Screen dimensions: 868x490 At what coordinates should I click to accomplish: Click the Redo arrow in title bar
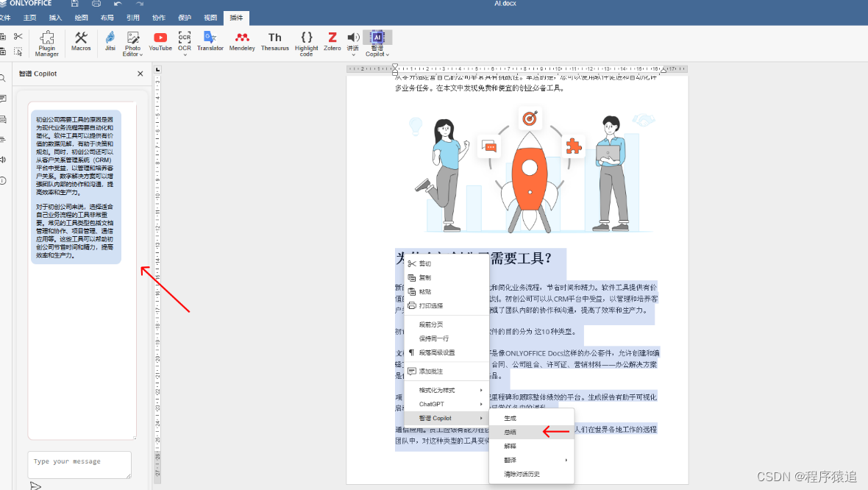(x=140, y=4)
